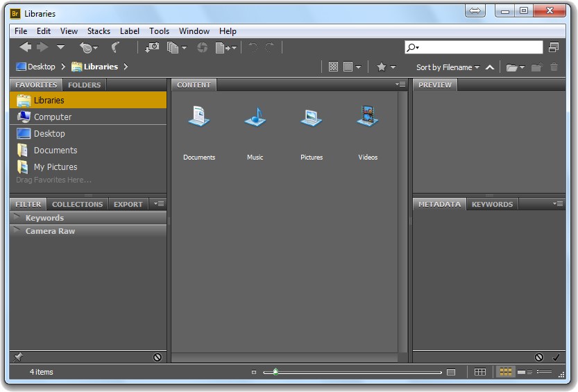
Task: Expand chevron after Desktop in path
Action: 63,67
